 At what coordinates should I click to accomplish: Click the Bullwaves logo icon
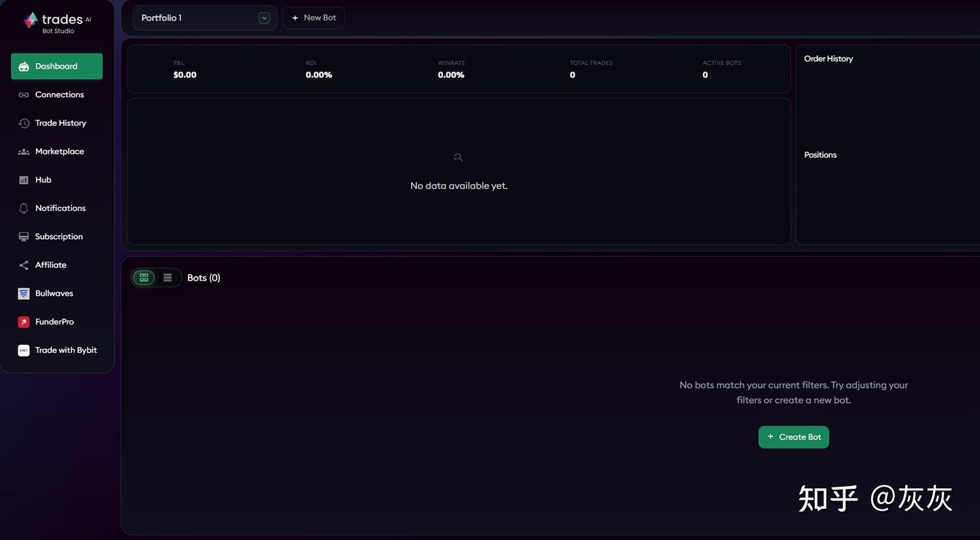pyautogui.click(x=24, y=294)
